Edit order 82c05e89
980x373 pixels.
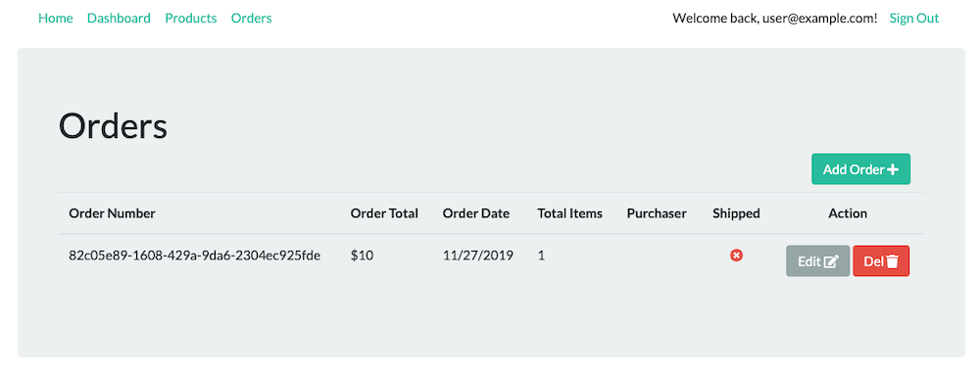[817, 261]
